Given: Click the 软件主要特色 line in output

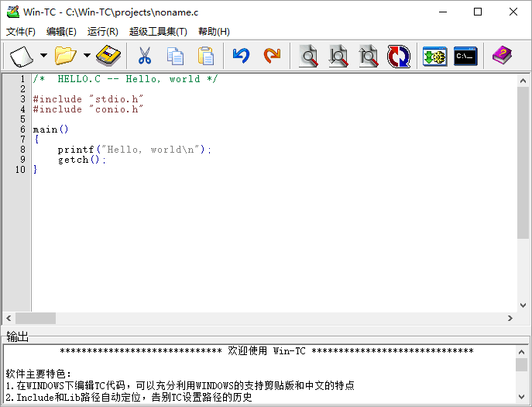Looking at the screenshot, I should pos(39,374).
